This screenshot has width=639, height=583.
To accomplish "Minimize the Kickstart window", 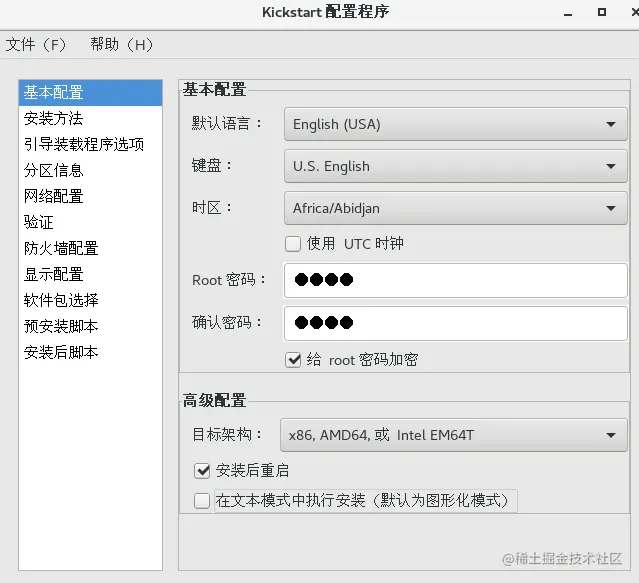I will [568, 13].
